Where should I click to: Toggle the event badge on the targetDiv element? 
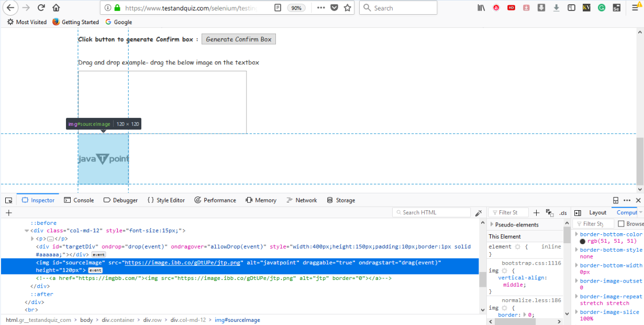98,254
